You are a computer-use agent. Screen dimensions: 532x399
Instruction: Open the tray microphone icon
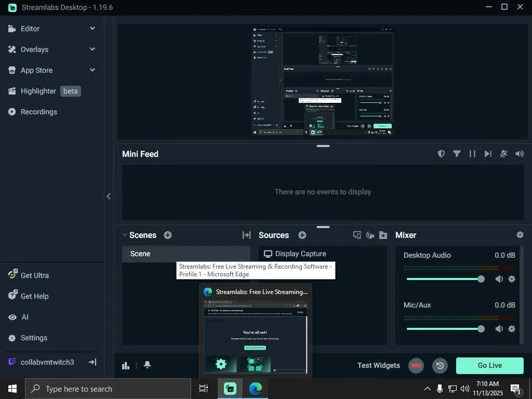[x=440, y=389]
